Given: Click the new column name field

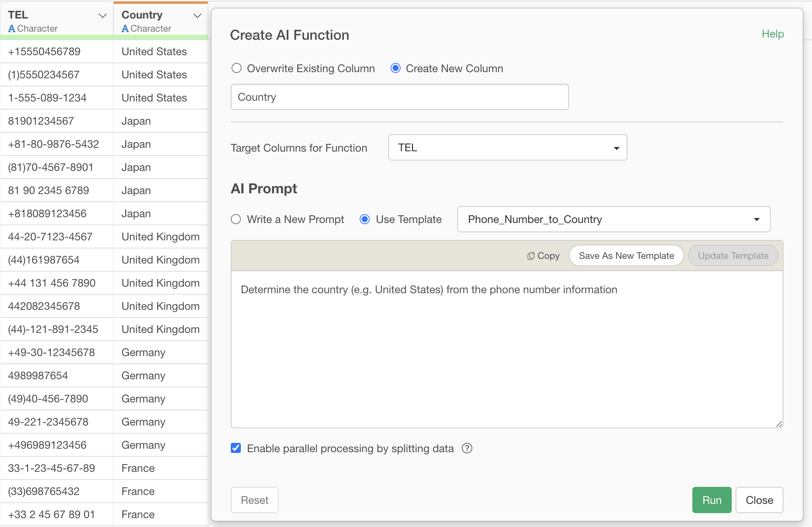Looking at the screenshot, I should coord(399,97).
